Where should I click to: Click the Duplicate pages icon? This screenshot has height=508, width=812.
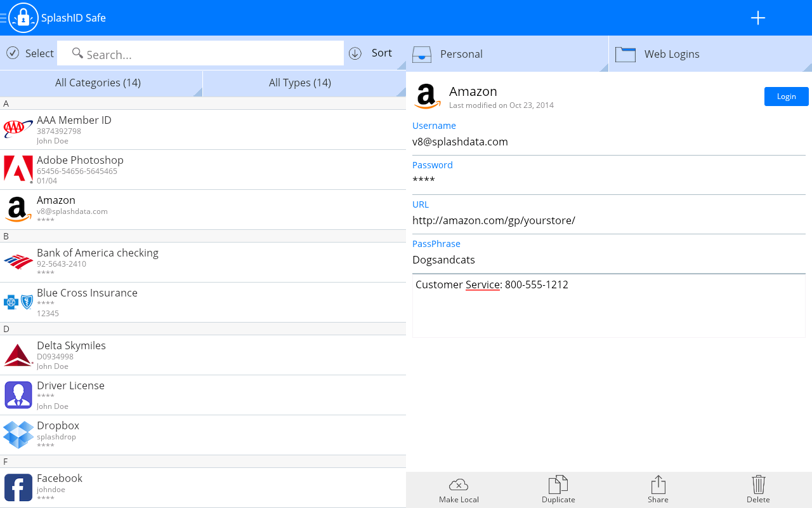click(558, 485)
